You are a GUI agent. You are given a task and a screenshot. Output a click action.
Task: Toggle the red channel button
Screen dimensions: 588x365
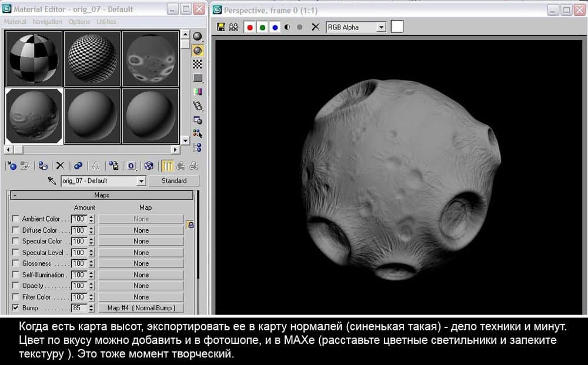pyautogui.click(x=250, y=27)
